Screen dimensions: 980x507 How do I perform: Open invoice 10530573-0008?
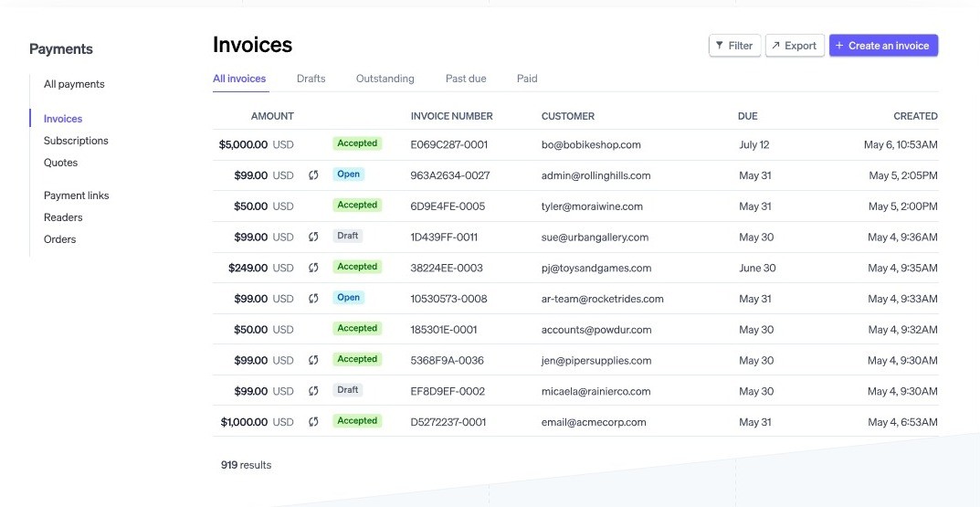coord(448,299)
